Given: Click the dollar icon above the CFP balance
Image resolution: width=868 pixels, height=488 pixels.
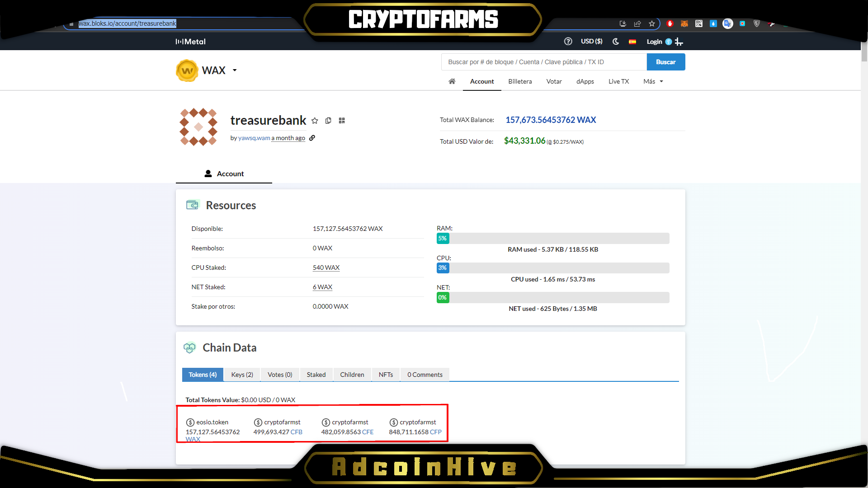Looking at the screenshot, I should click(394, 422).
